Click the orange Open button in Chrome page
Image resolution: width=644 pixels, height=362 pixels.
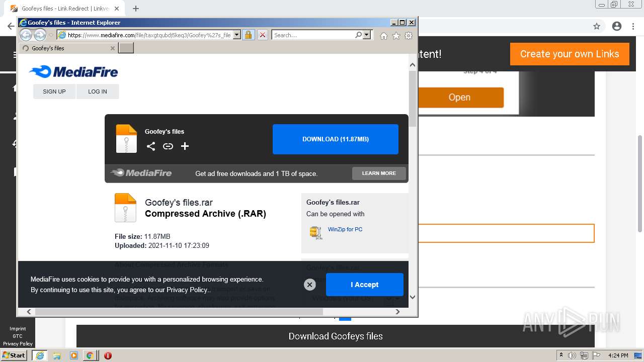(459, 98)
